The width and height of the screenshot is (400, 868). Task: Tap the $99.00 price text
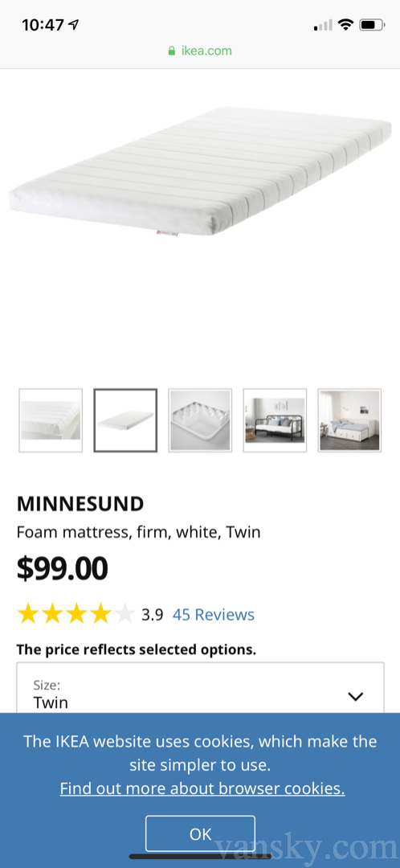pos(63,568)
